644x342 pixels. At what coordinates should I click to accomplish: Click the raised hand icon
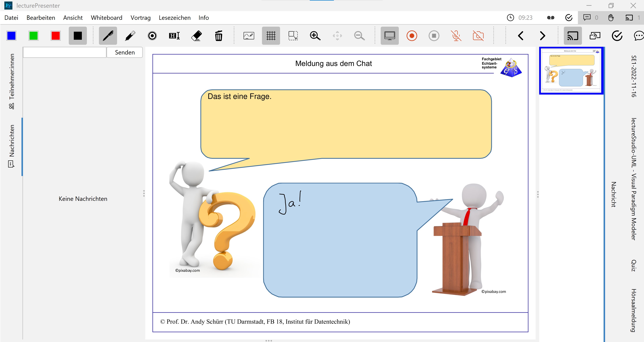point(611,17)
